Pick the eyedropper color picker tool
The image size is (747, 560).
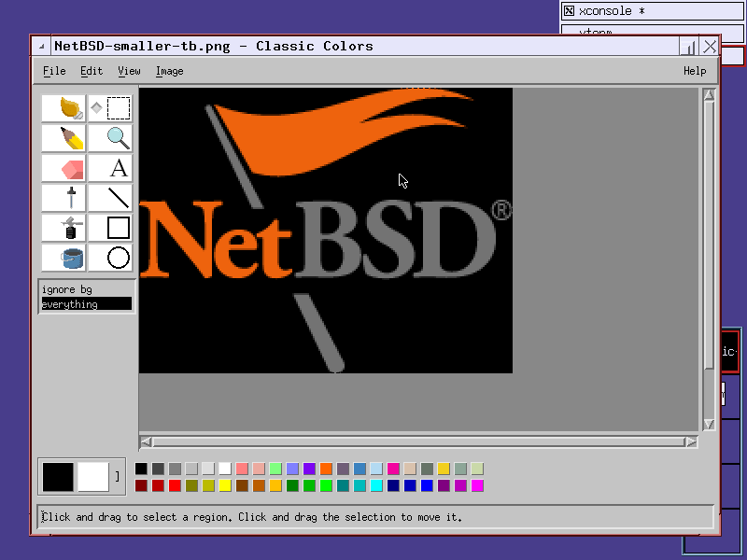click(x=63, y=198)
